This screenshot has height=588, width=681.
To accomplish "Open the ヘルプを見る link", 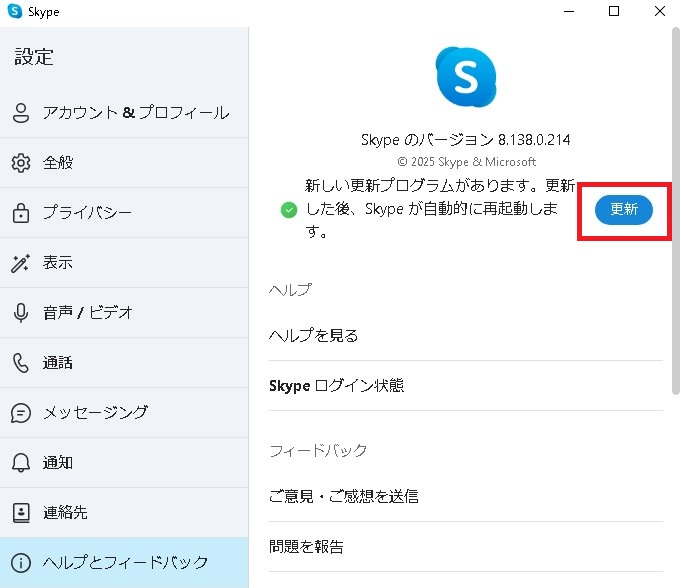I will click(x=466, y=336).
